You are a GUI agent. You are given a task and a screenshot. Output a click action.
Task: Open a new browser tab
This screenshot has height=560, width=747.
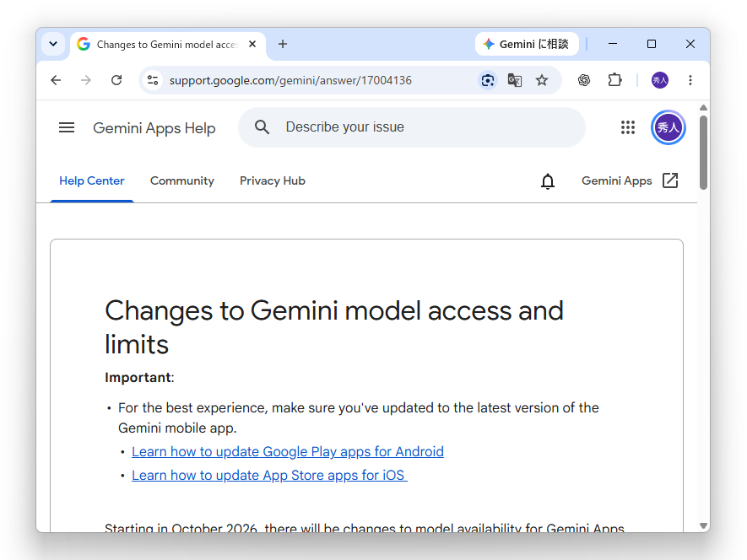283,45
